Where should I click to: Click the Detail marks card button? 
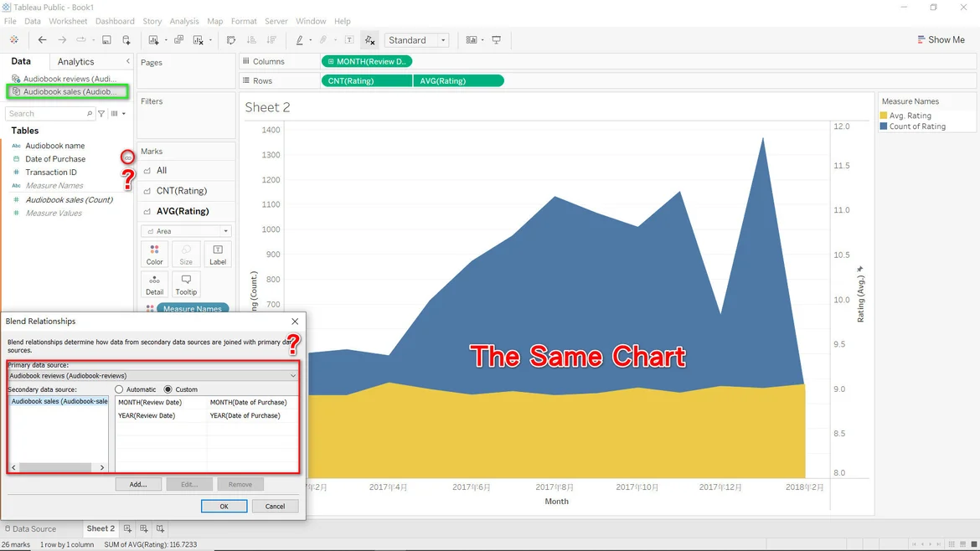point(154,284)
